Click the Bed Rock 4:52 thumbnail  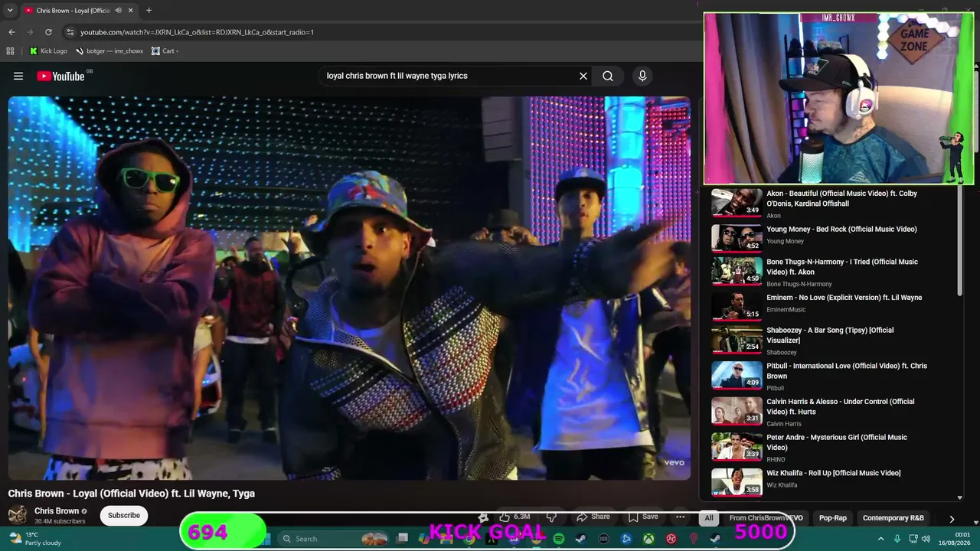(737, 238)
